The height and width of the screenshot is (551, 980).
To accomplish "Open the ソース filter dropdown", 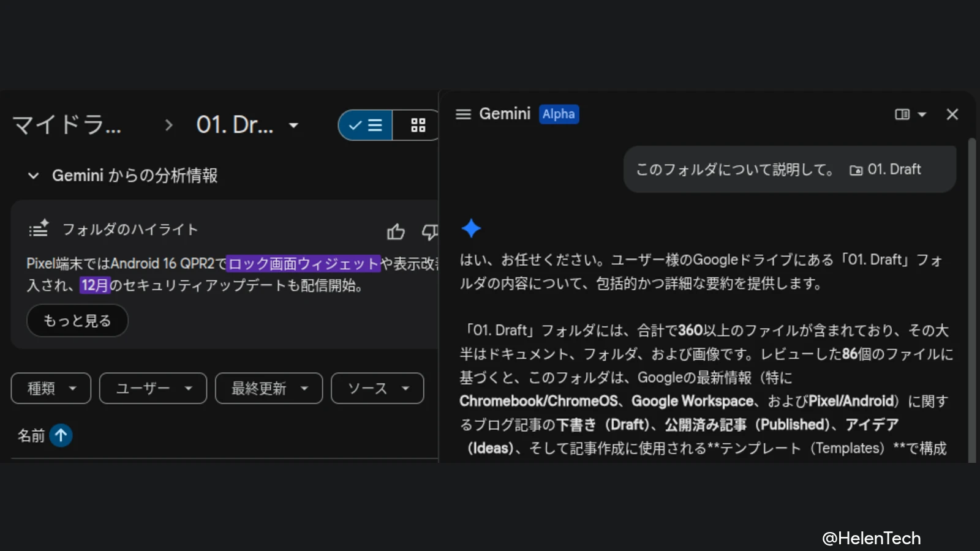I will coord(377,388).
